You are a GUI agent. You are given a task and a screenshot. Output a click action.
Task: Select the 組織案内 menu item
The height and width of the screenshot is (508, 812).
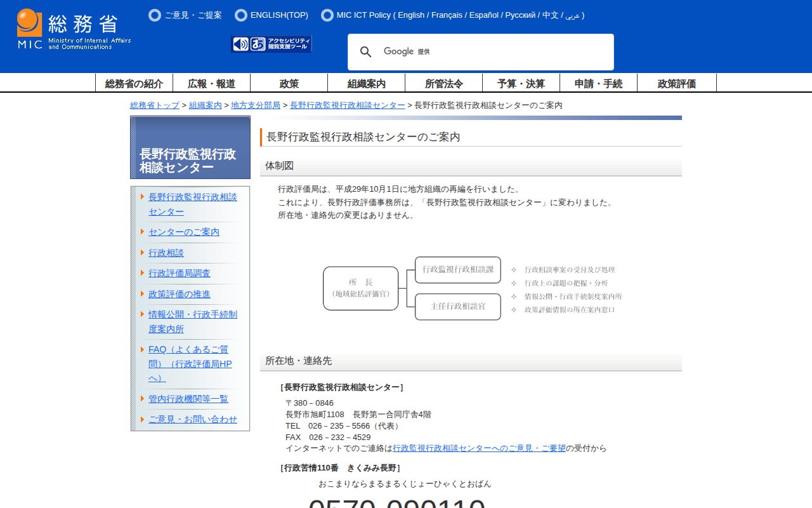[x=366, y=83]
